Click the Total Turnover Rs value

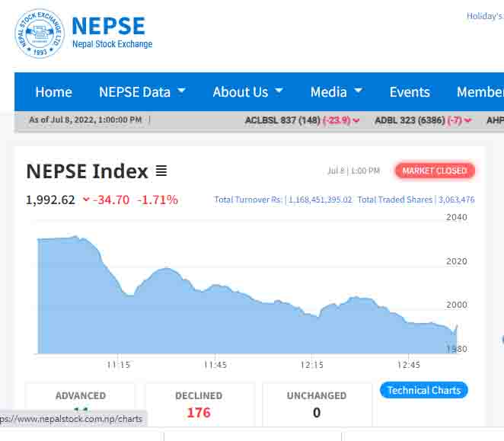tap(320, 200)
